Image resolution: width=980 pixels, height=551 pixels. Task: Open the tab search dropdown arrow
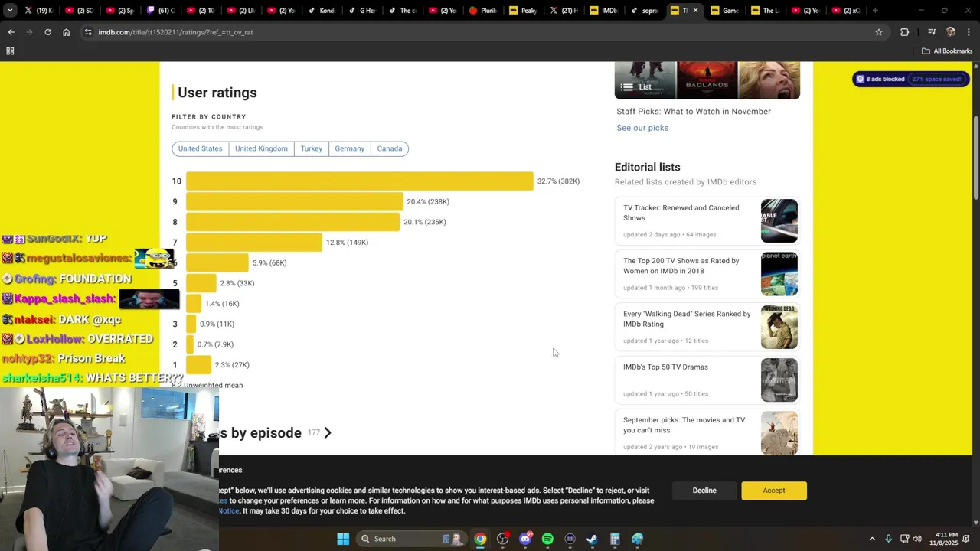click(10, 11)
